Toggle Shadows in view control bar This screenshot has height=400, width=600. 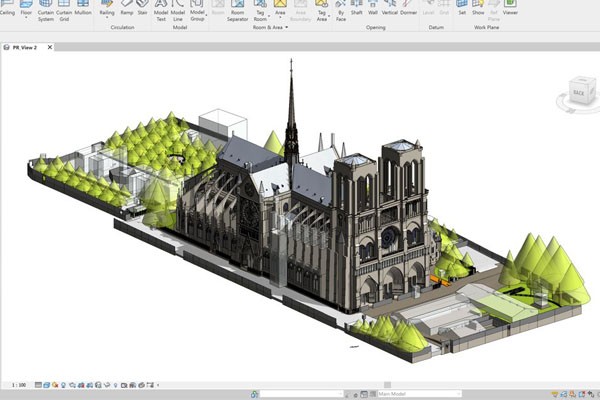click(64, 385)
